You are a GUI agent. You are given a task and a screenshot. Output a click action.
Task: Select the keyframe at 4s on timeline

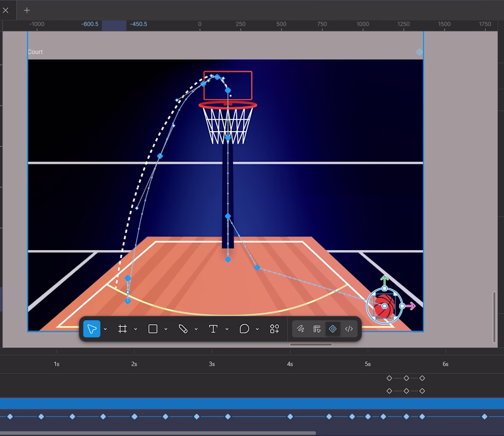(x=290, y=416)
